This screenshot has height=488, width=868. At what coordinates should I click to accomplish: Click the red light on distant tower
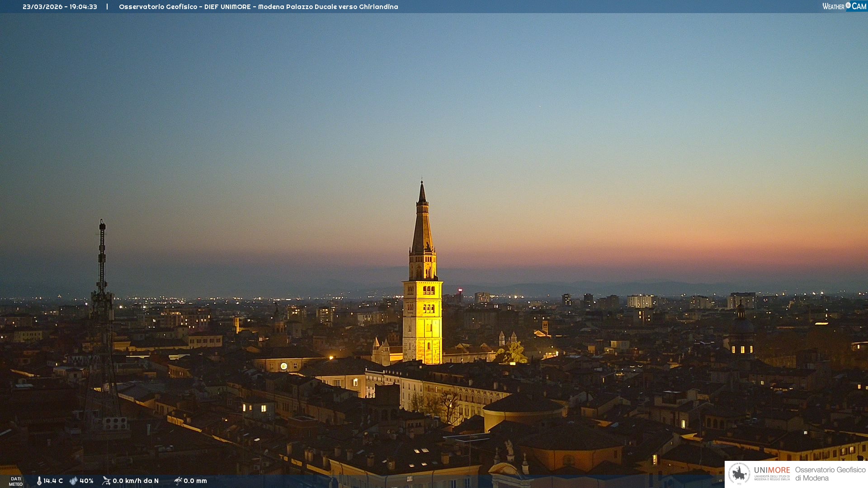(460, 291)
